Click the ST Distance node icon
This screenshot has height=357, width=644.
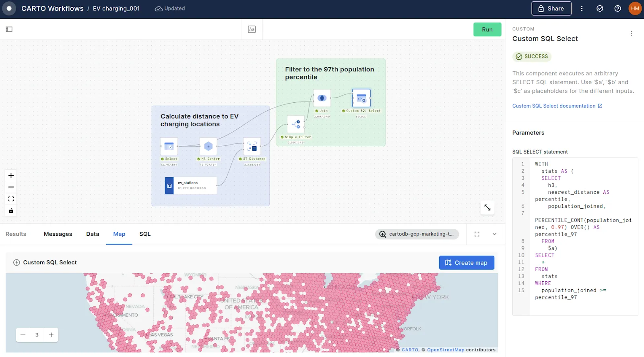[252, 146]
